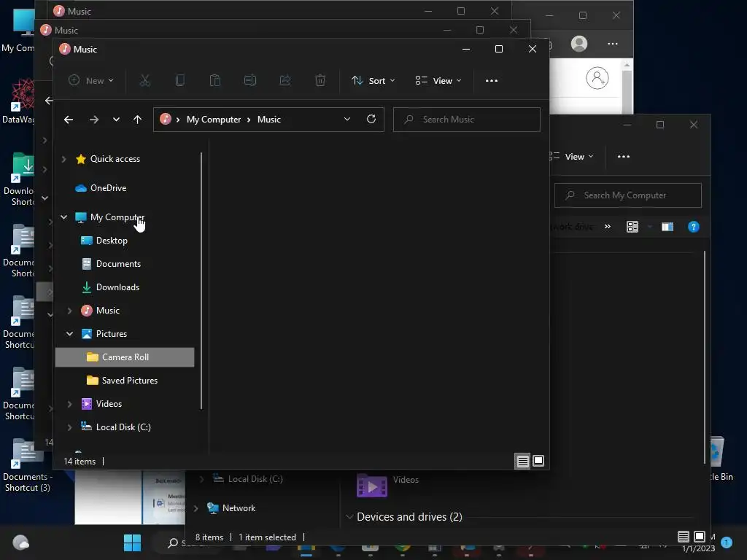This screenshot has width=747, height=560.
Task: Collapse My Computer in navigation tree
Action: [x=64, y=217]
